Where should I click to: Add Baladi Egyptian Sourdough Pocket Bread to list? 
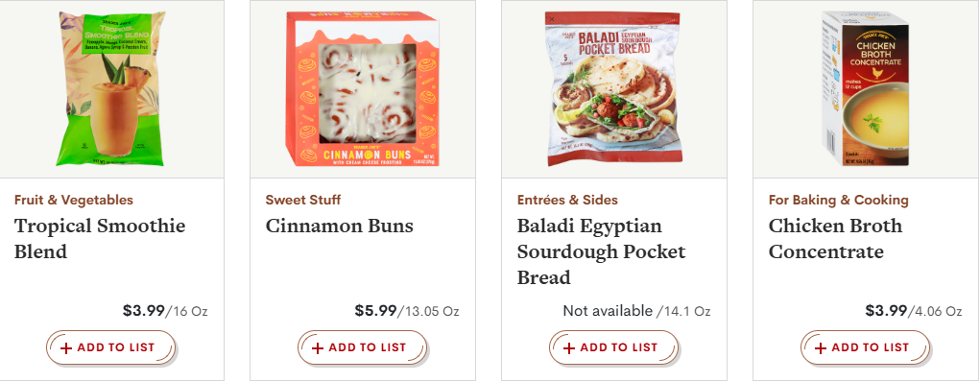click(613, 347)
